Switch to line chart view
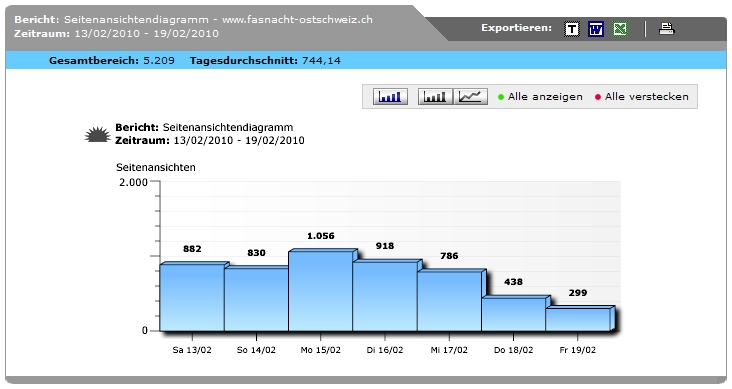This screenshot has width=732, height=389. click(x=470, y=97)
